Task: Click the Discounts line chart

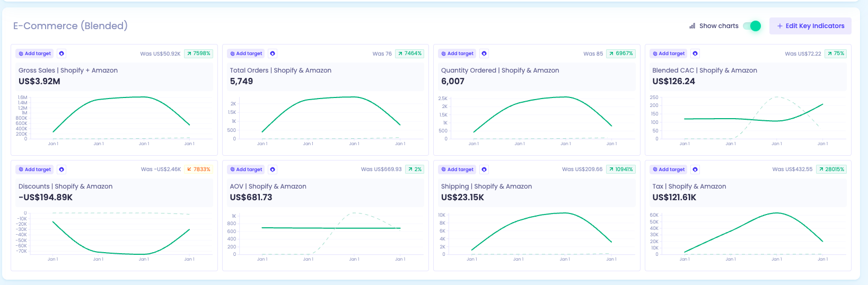Action: (x=114, y=236)
